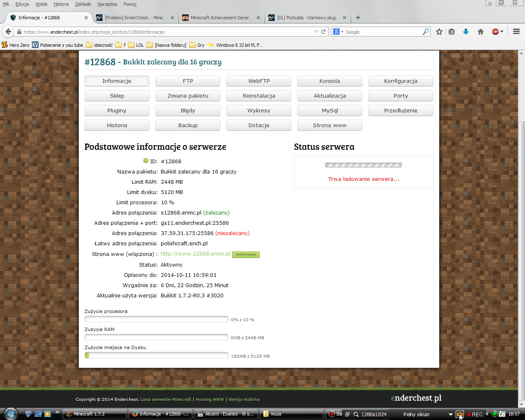Go to the Konfiguracja page
The width and height of the screenshot is (525, 420).
tap(401, 81)
